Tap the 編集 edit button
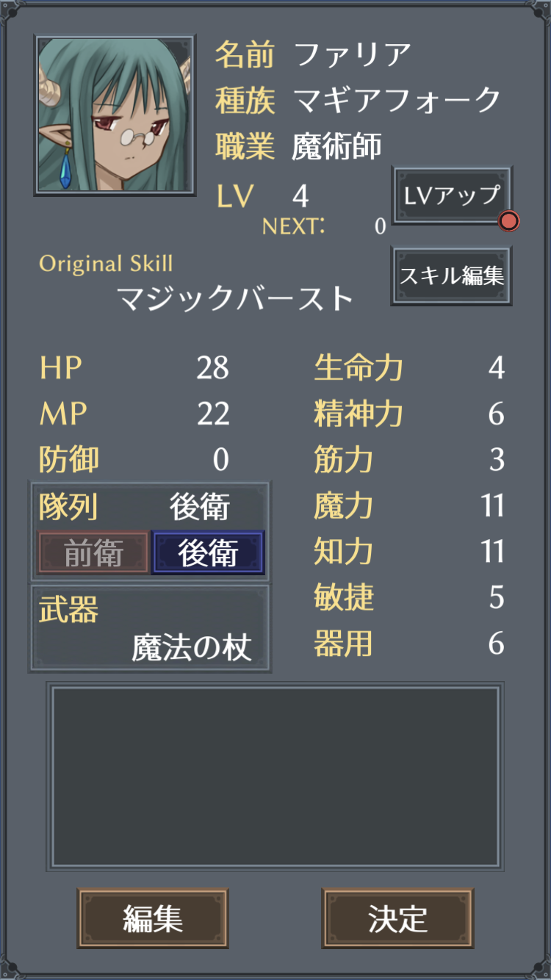 tap(153, 919)
